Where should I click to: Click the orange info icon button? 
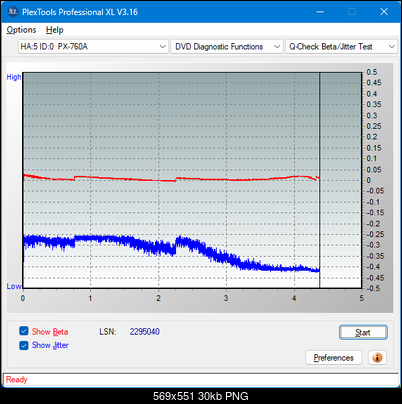(x=377, y=358)
